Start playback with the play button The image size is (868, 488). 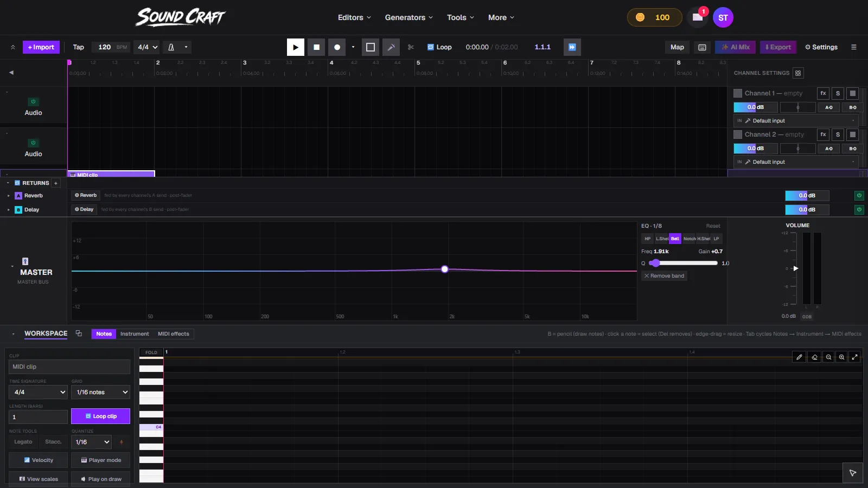tap(296, 47)
